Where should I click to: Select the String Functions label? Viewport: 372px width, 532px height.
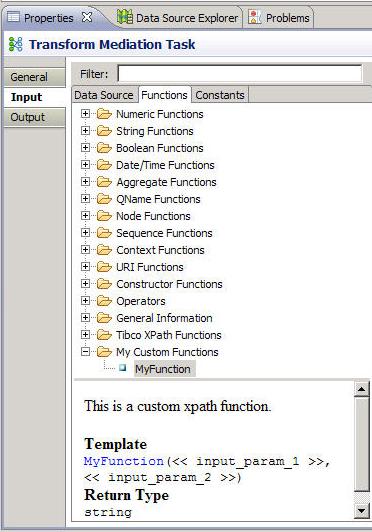(x=155, y=131)
